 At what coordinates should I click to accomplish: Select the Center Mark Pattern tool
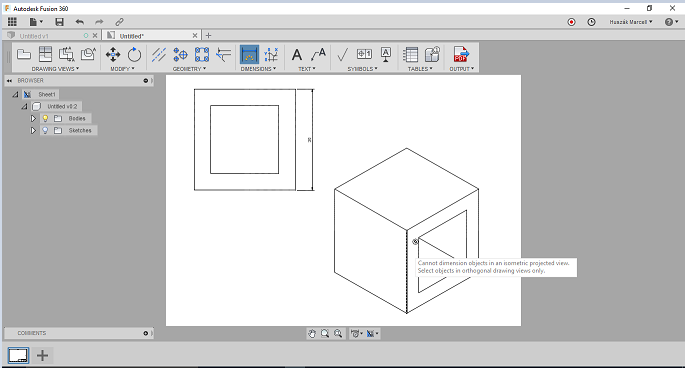(x=202, y=55)
